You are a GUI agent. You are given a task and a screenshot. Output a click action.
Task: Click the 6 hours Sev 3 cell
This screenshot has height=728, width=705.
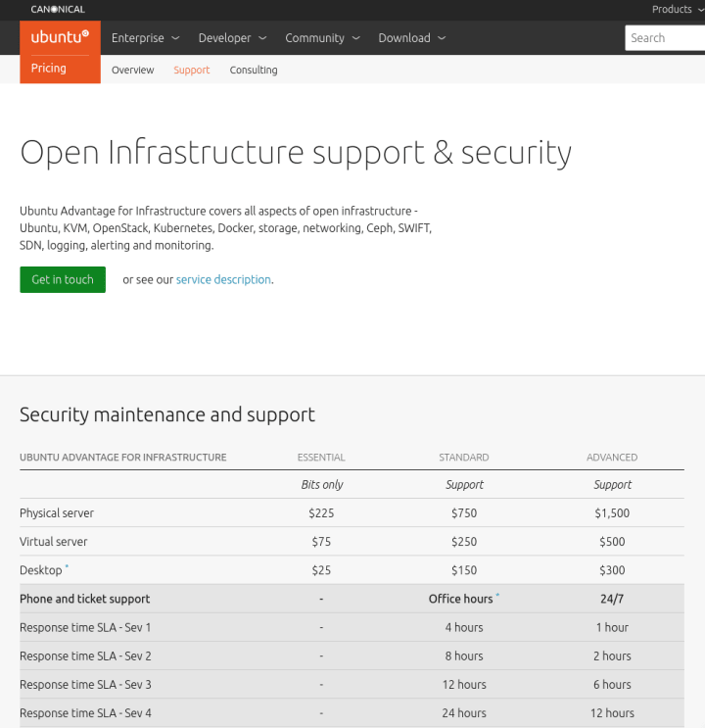coord(612,685)
